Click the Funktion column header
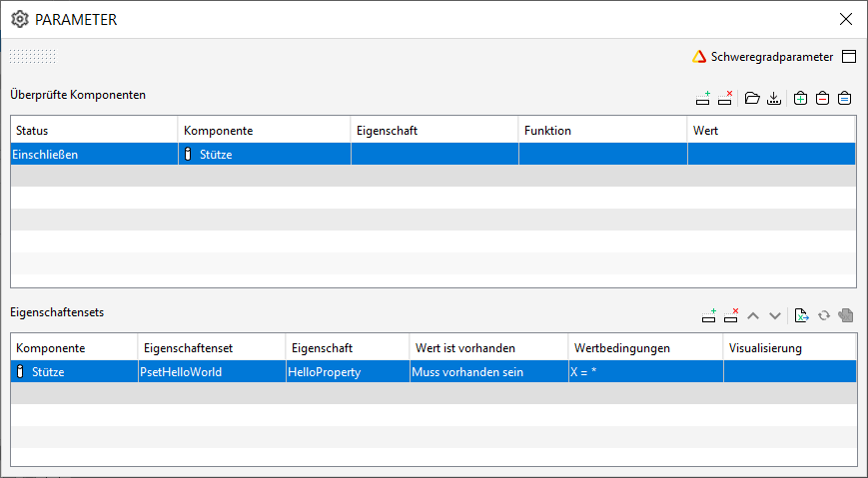Image resolution: width=868 pixels, height=478 pixels. click(x=603, y=131)
